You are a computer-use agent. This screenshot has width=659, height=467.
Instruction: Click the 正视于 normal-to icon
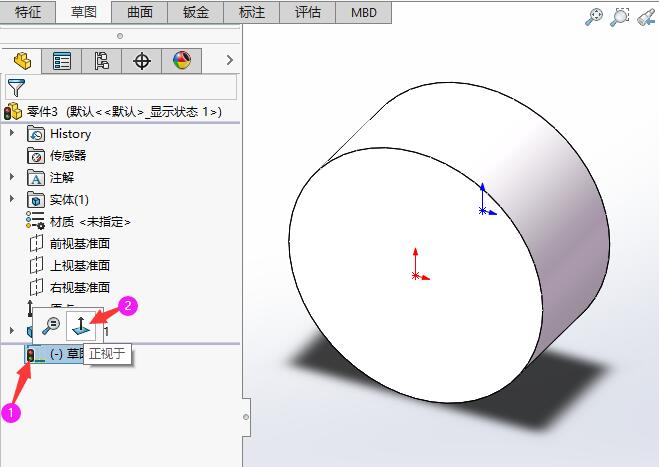click(x=81, y=326)
